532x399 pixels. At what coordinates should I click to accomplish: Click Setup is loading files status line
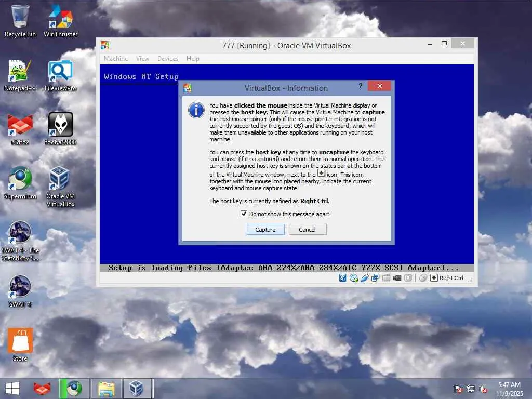point(284,268)
